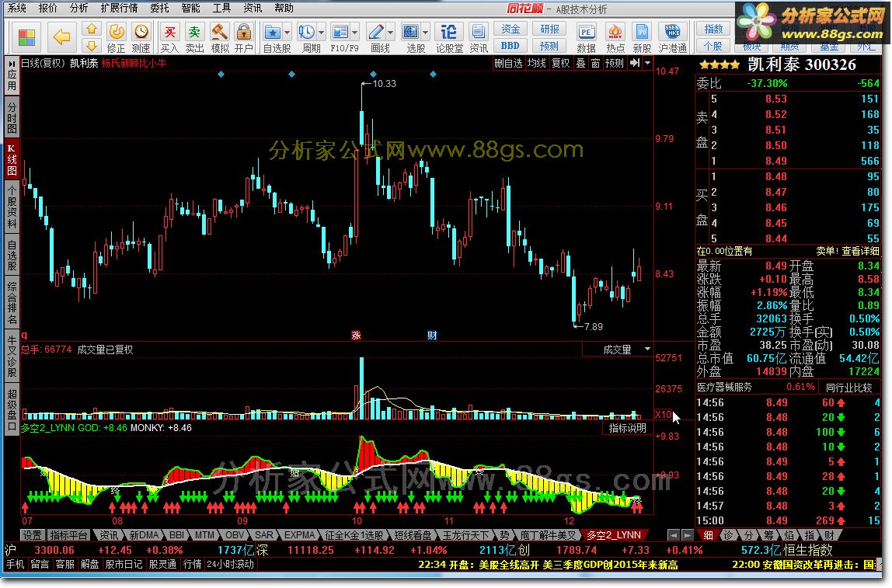Switch to 分时图 sidebar view
This screenshot has height=588, width=892.
(x=12, y=117)
